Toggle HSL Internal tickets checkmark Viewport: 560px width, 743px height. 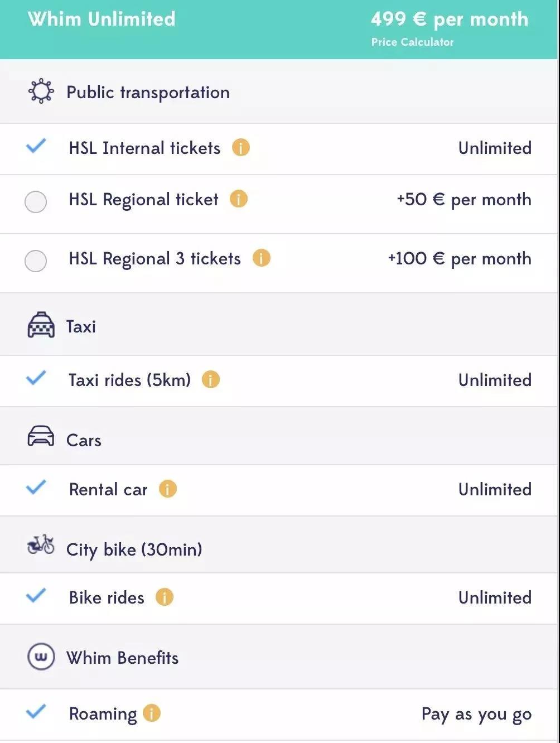pos(36,147)
